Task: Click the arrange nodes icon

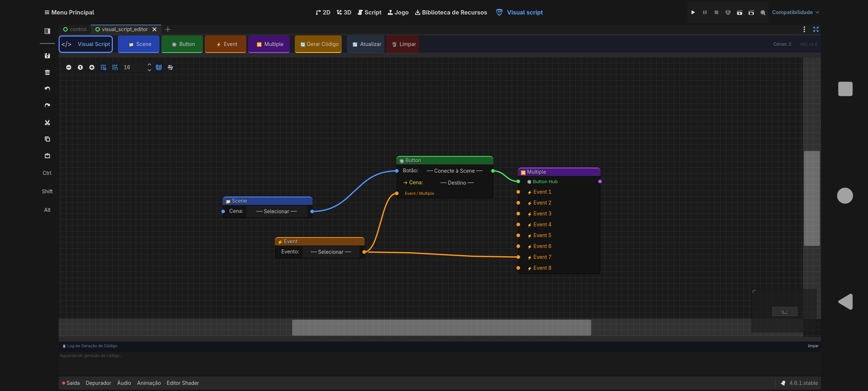Action: coord(170,67)
